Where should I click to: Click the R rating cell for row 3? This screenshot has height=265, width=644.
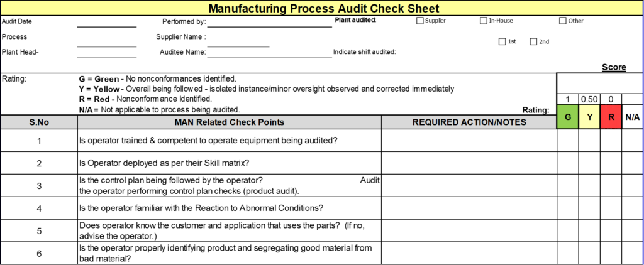[611, 186]
